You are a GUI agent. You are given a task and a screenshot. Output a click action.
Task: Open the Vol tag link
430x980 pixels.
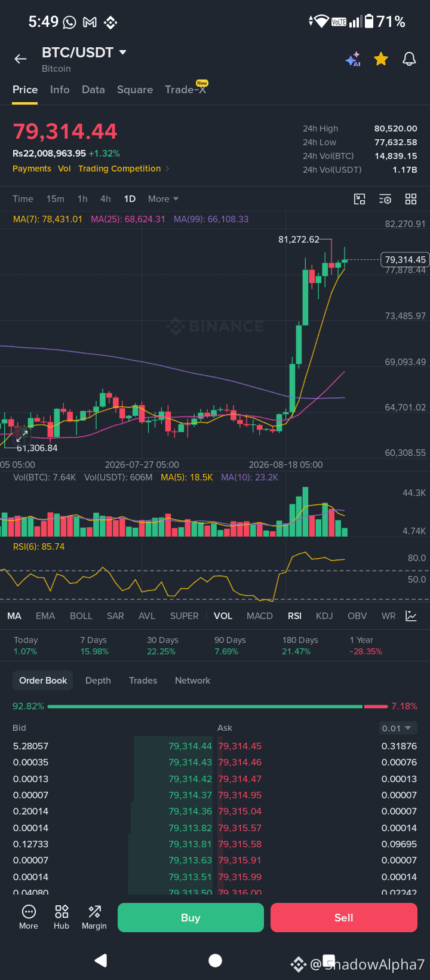[x=64, y=169]
